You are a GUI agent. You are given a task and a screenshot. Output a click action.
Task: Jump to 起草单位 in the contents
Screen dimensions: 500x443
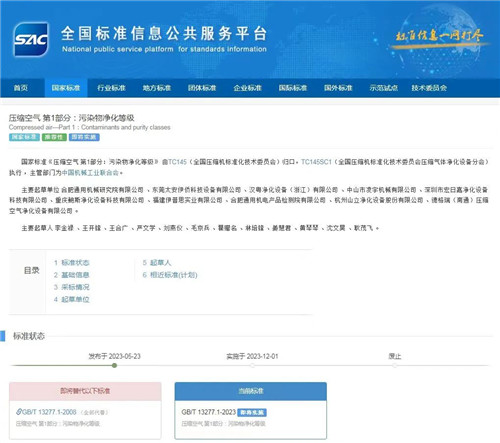(x=75, y=299)
